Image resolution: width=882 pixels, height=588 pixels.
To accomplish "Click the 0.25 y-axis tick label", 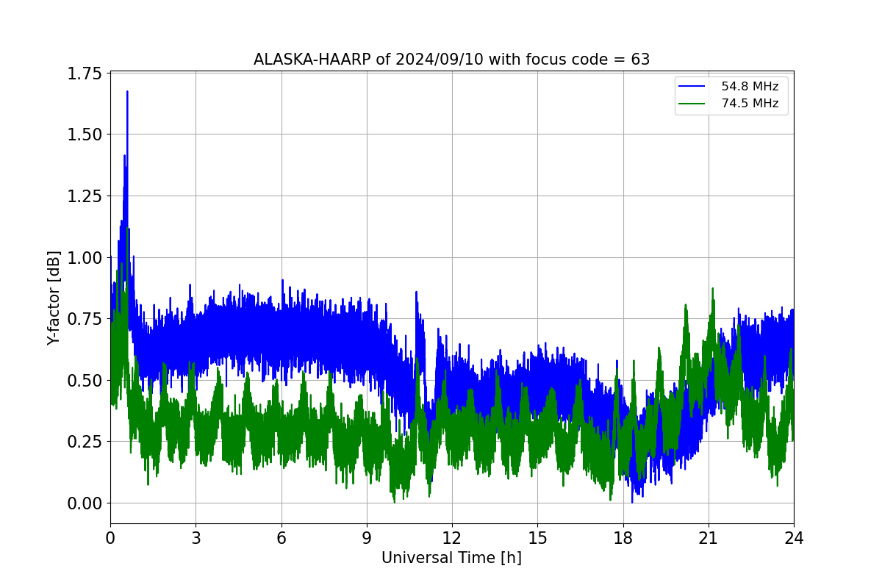I will pyautogui.click(x=85, y=442).
